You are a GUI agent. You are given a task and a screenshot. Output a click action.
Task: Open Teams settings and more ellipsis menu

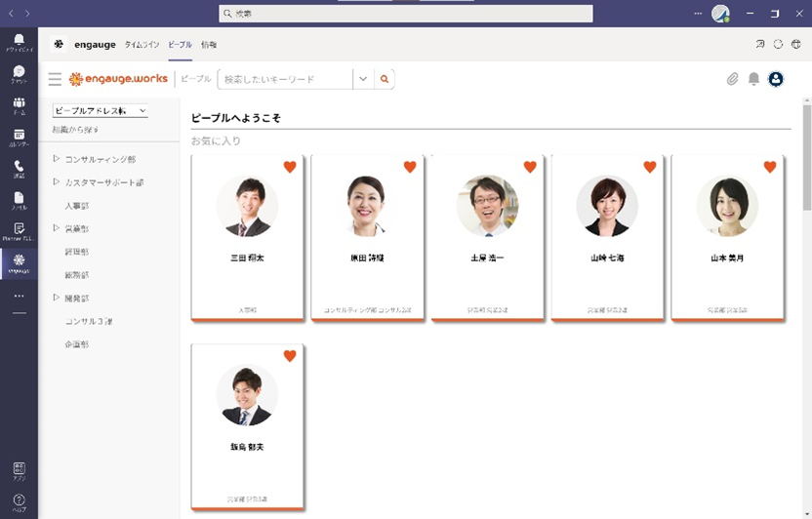[698, 13]
